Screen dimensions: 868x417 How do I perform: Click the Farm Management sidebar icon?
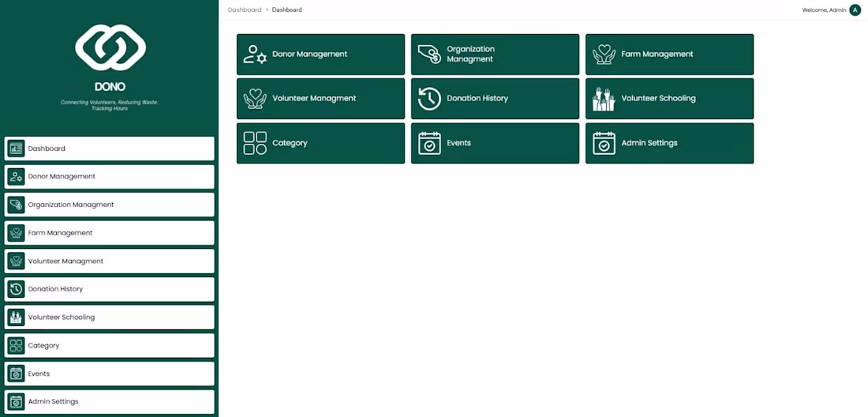(x=16, y=233)
